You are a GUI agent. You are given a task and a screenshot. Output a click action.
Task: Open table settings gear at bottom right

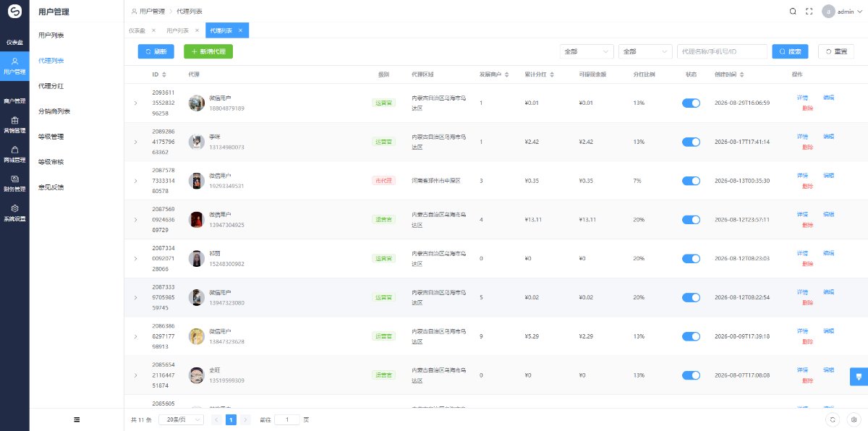pos(854,419)
